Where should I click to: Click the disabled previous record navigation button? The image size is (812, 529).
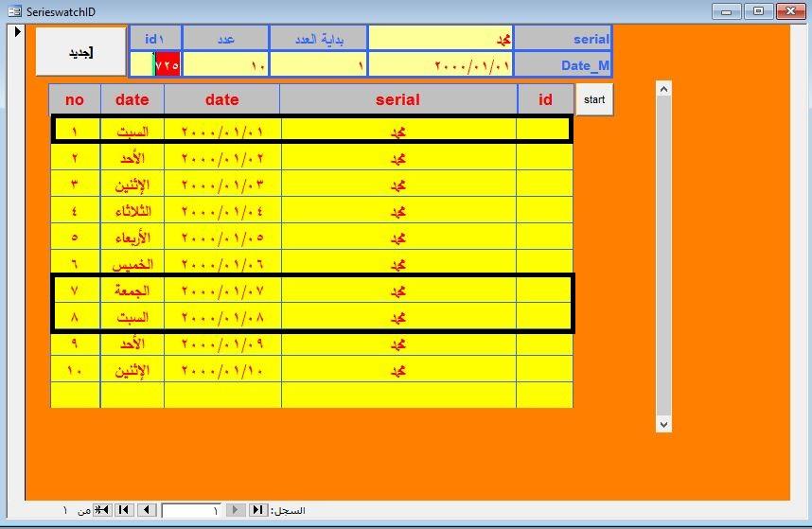pos(237,510)
